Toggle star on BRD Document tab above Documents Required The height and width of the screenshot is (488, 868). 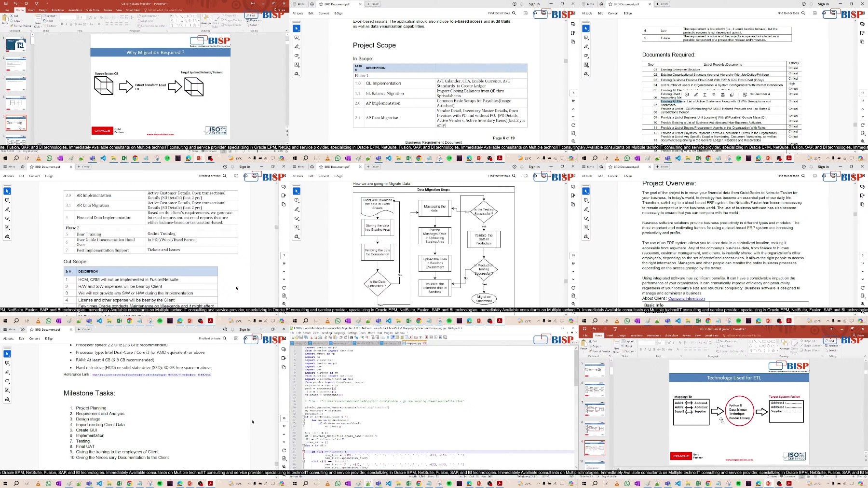pyautogui.click(x=610, y=4)
